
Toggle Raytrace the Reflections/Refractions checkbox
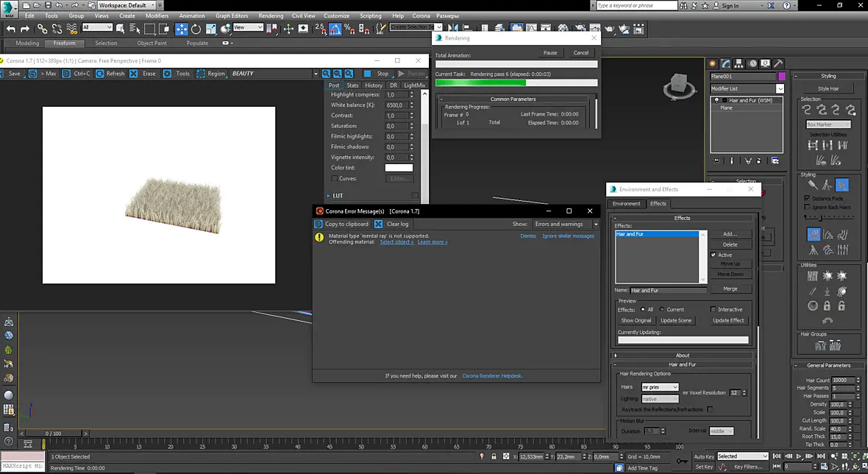tap(710, 409)
